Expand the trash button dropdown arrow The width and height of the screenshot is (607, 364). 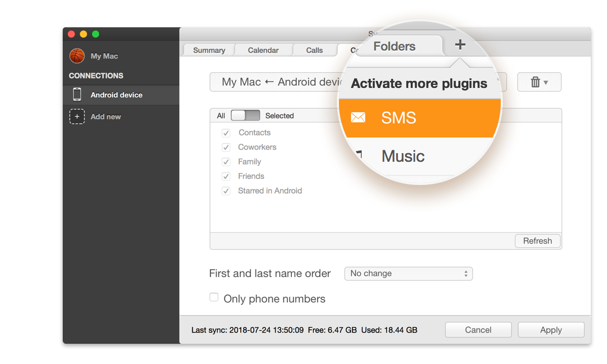[x=546, y=82]
